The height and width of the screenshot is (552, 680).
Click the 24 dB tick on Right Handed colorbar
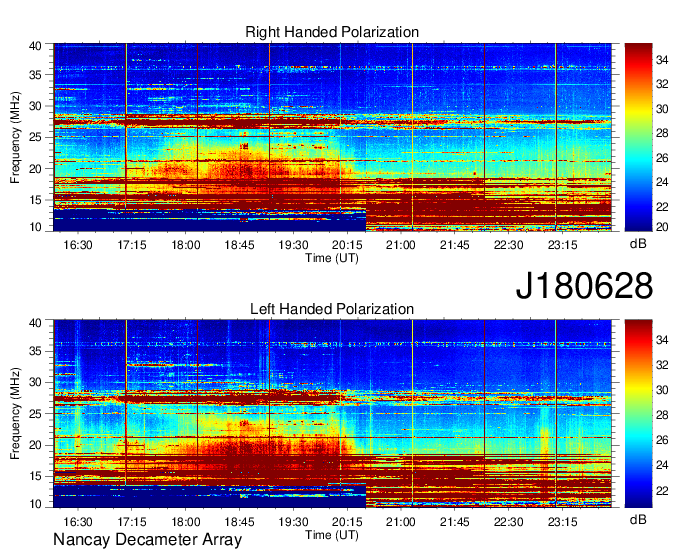[662, 182]
